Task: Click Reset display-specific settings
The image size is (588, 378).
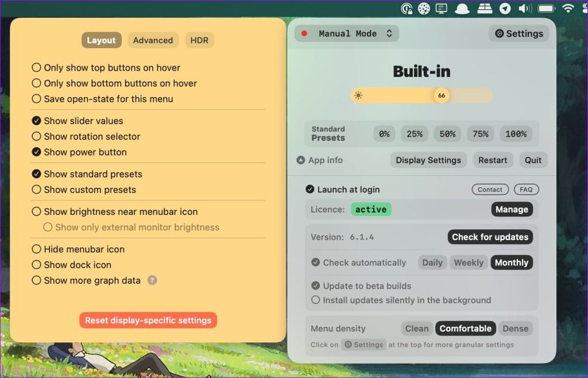Action: [148, 320]
